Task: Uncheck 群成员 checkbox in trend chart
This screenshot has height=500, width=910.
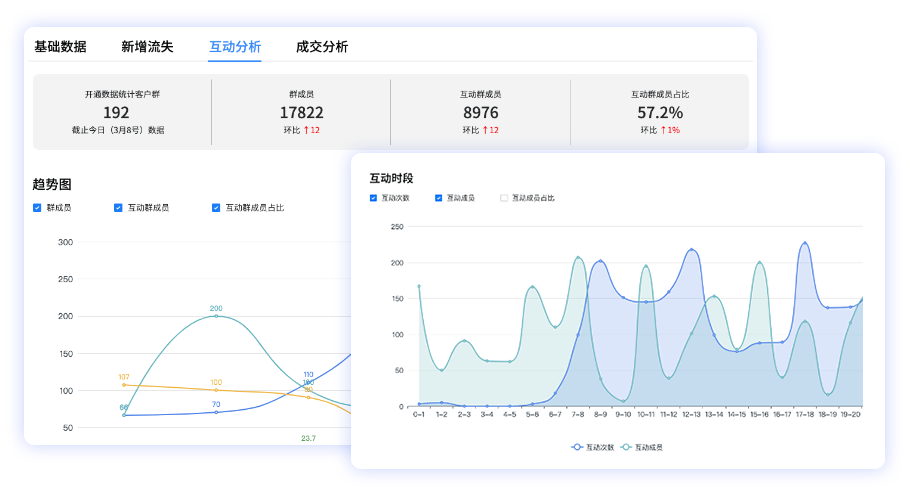Action: 37,208
